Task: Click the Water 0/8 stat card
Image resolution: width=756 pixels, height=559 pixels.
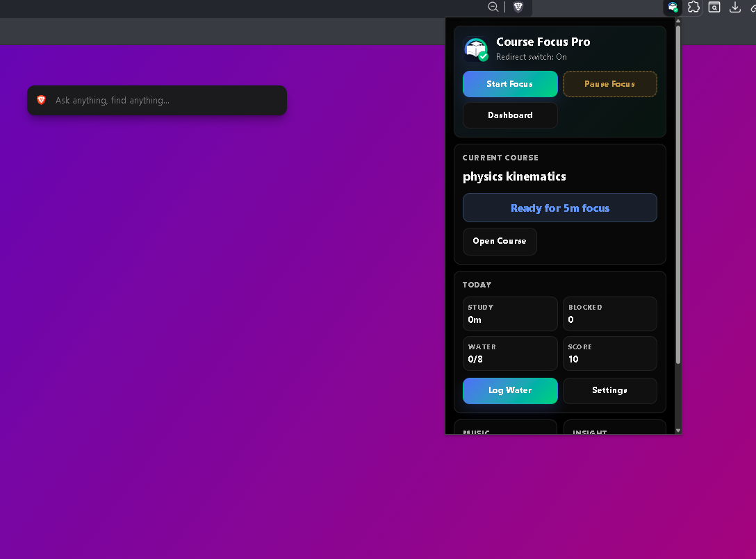Action: click(510, 353)
